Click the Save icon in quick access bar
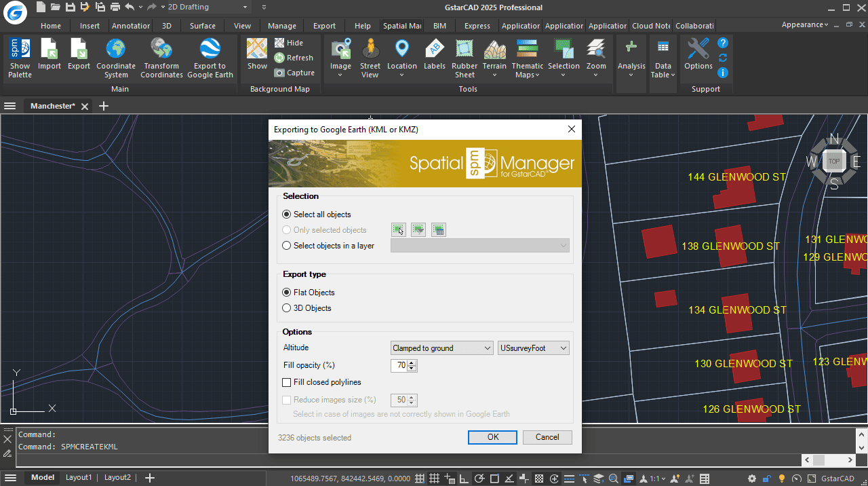The image size is (868, 486). (x=70, y=7)
